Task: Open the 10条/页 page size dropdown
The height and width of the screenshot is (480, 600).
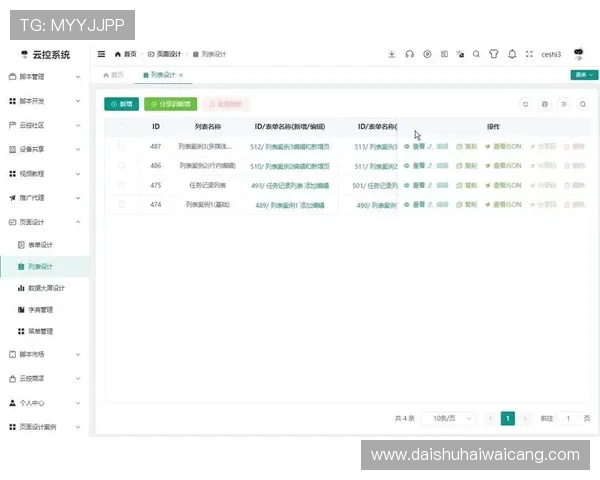Action: 449,418
